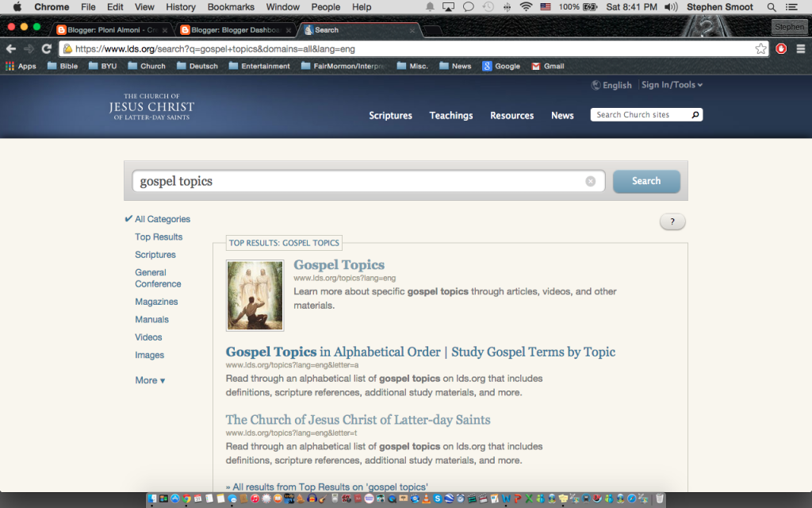Click the magnifier icon in Church search box
812x508 pixels.
[695, 114]
